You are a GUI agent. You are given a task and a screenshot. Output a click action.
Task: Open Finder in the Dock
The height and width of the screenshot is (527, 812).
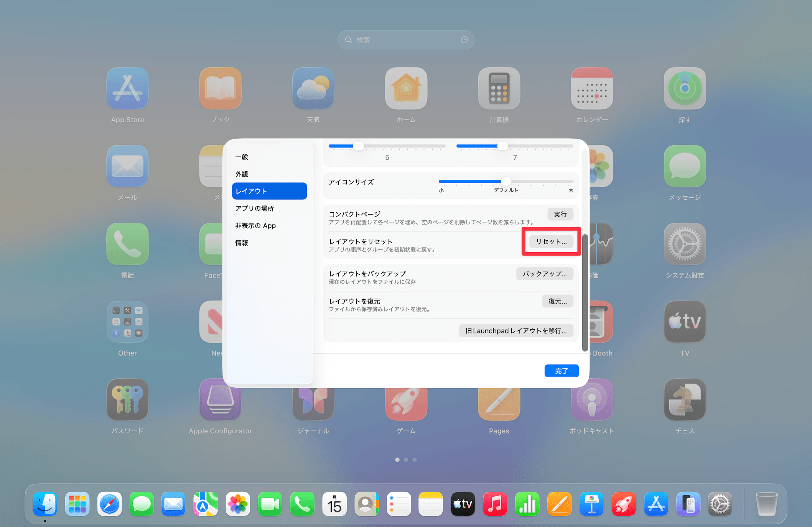[x=45, y=504]
